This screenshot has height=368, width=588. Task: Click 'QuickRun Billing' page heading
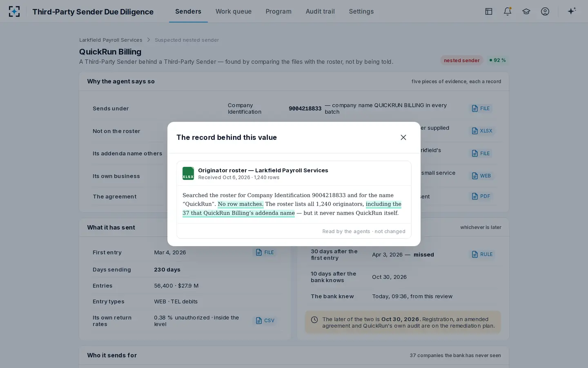pos(110,52)
